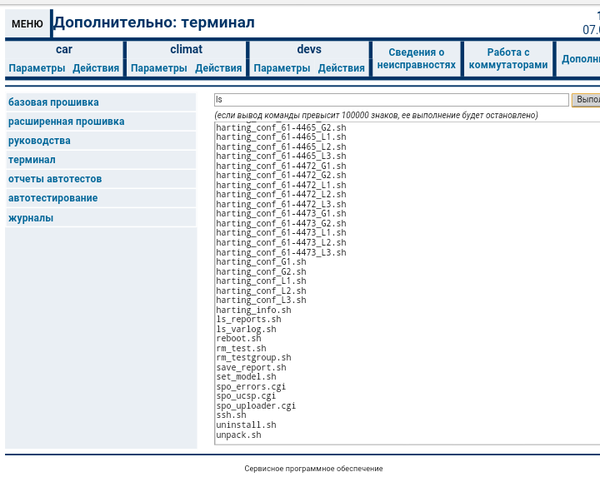600x477 pixels.
Task: Open руководства sidebar item
Action: 39,140
